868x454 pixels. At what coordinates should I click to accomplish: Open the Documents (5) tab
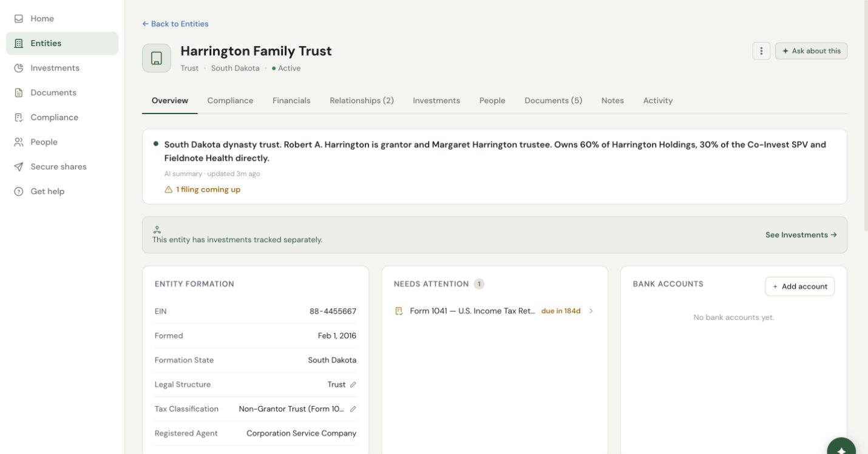(x=554, y=101)
